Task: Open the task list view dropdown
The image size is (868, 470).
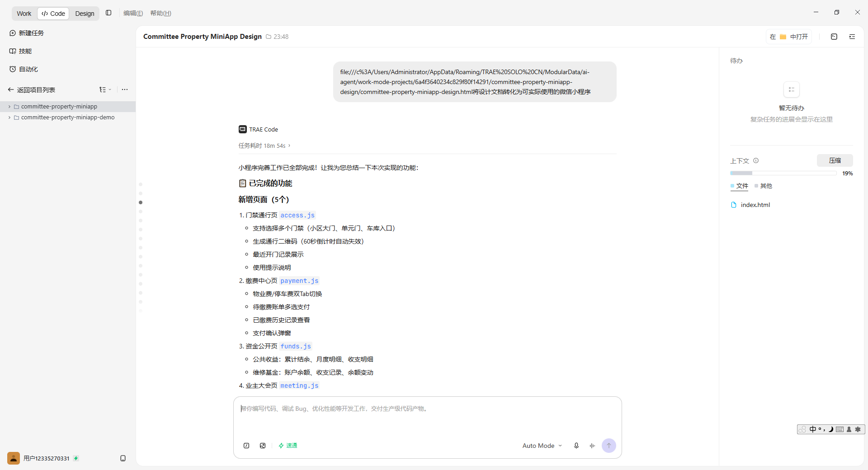Action: tap(105, 89)
